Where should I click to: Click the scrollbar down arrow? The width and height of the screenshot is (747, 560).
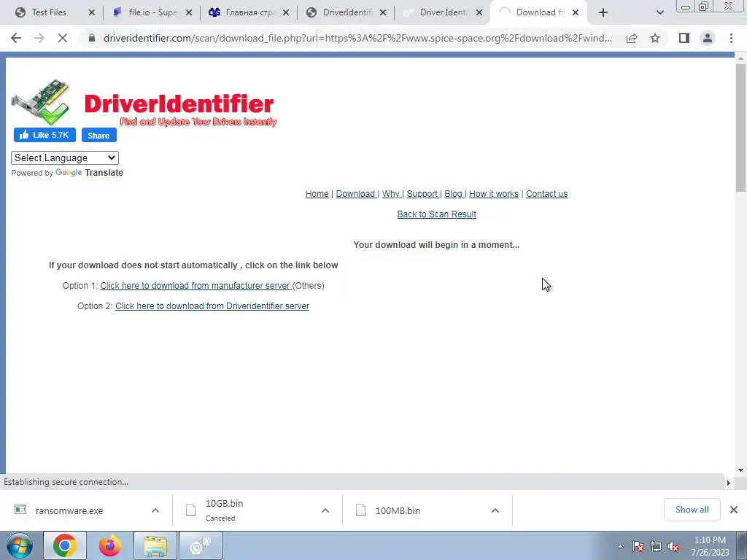pyautogui.click(x=740, y=470)
